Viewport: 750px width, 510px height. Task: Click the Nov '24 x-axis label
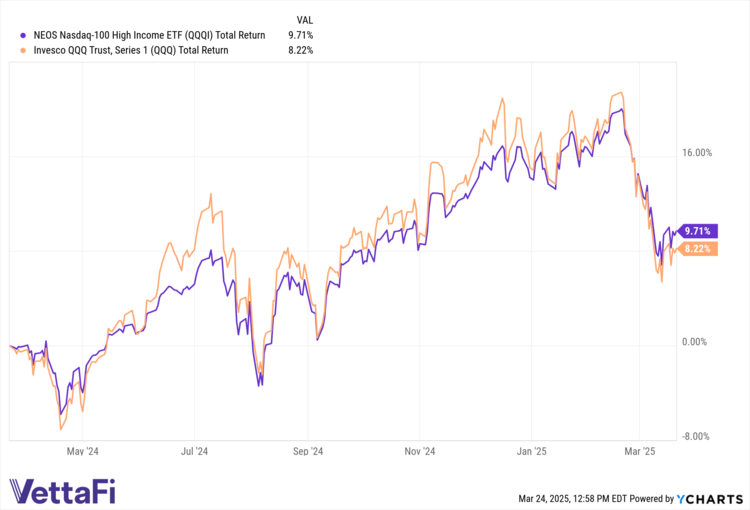coord(421,452)
